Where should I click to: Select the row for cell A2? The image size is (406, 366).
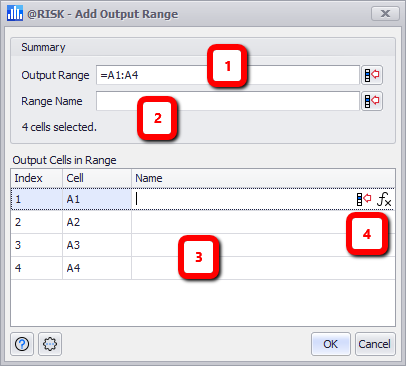[x=203, y=222]
